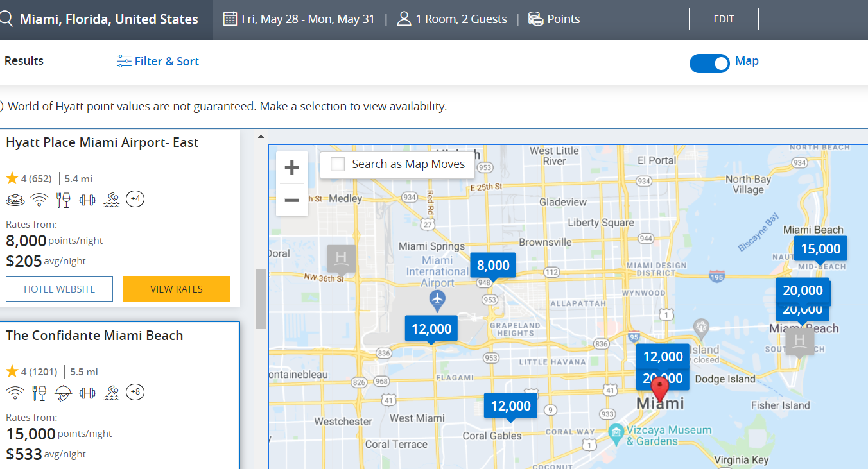The height and width of the screenshot is (469, 868).
Task: Click Hyatt Place pool amenity icon
Action: [112, 200]
